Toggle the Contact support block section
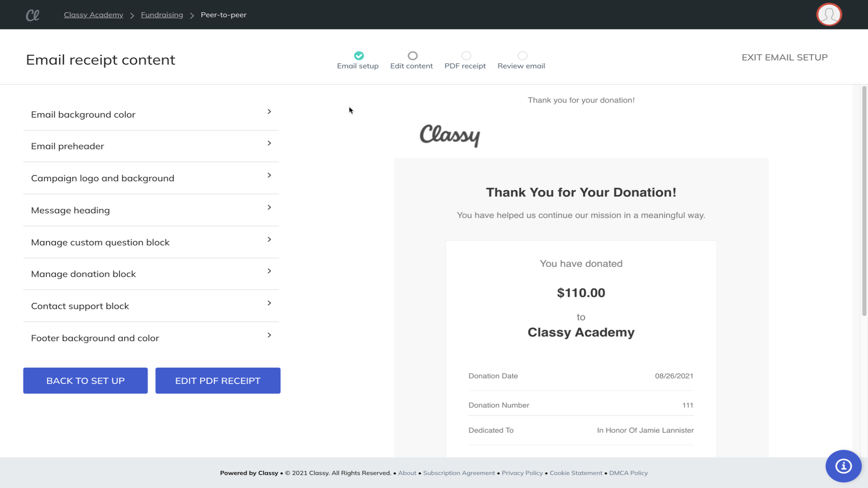This screenshot has height=488, width=868. click(151, 305)
